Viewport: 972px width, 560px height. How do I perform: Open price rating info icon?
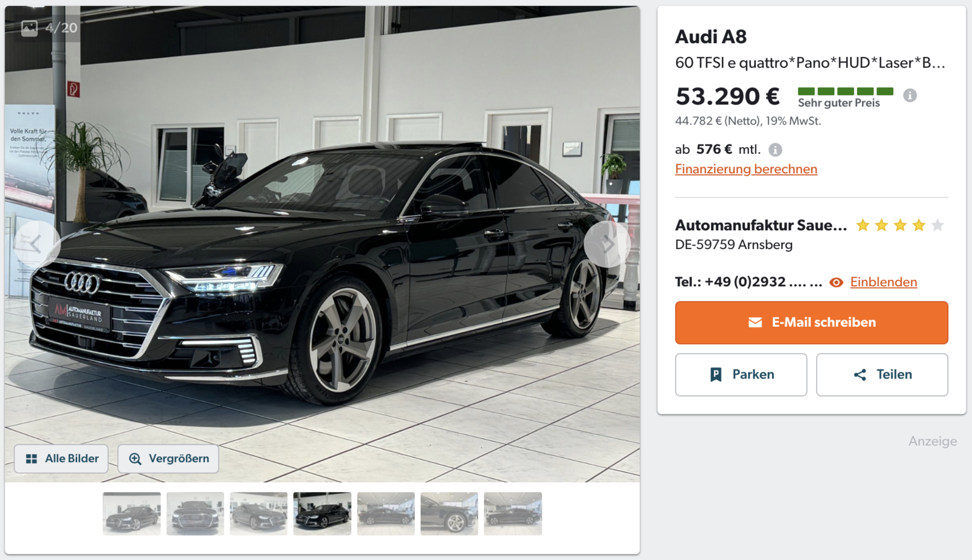pyautogui.click(x=909, y=95)
